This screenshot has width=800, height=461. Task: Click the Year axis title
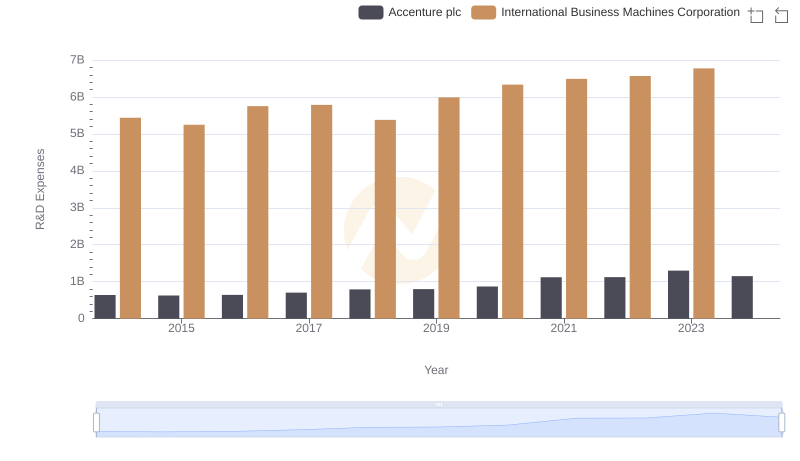[x=436, y=370]
